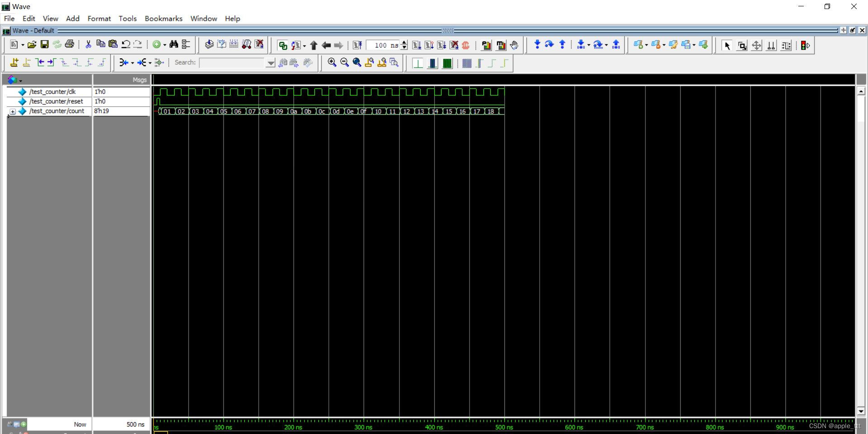The width and height of the screenshot is (868, 434).
Task: Print the waveform using the printer icon
Action: point(69,44)
